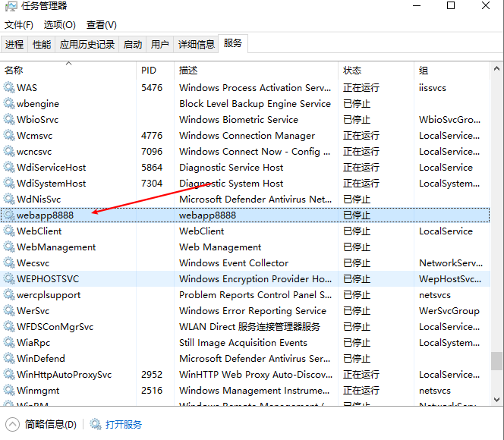The width and height of the screenshot is (504, 440).
Task: Click the gear icon beside webapp8888 service
Action: (x=9, y=215)
